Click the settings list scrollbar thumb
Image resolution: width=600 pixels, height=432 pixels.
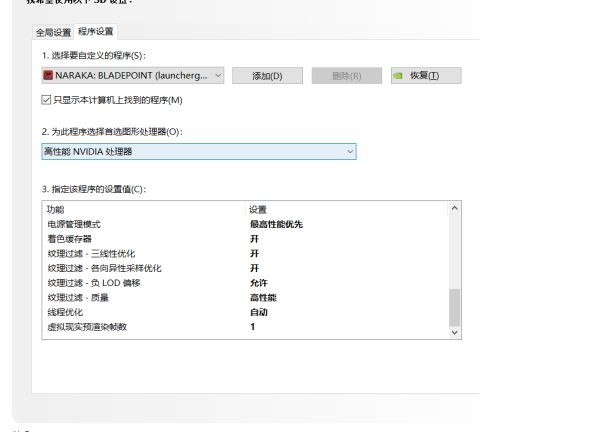[455, 307]
